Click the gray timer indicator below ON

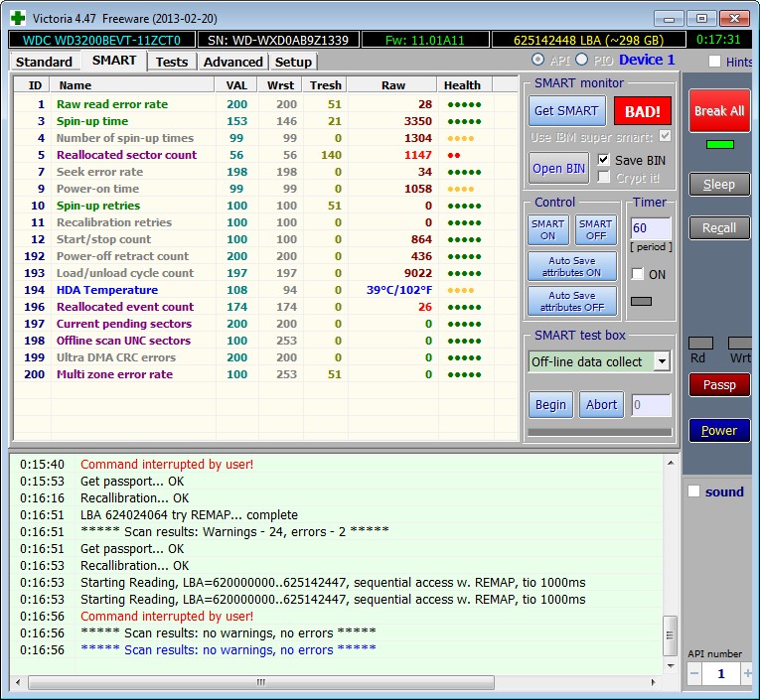click(x=641, y=301)
